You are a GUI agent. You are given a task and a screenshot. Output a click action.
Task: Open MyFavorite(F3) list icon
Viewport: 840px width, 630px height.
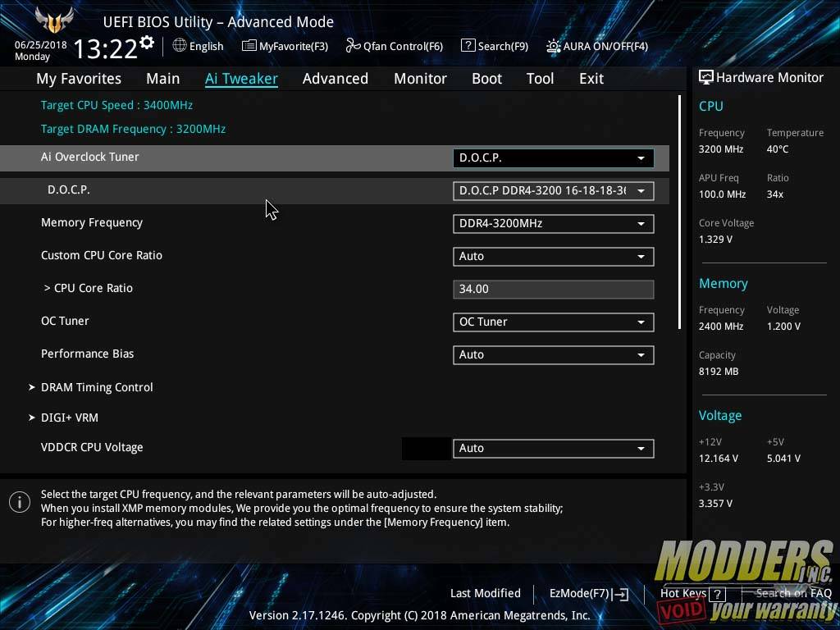249,46
